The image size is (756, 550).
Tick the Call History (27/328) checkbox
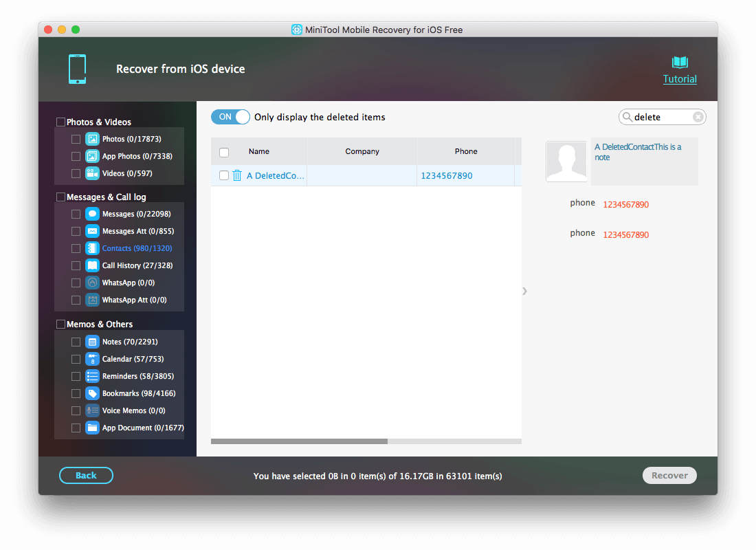(x=76, y=265)
